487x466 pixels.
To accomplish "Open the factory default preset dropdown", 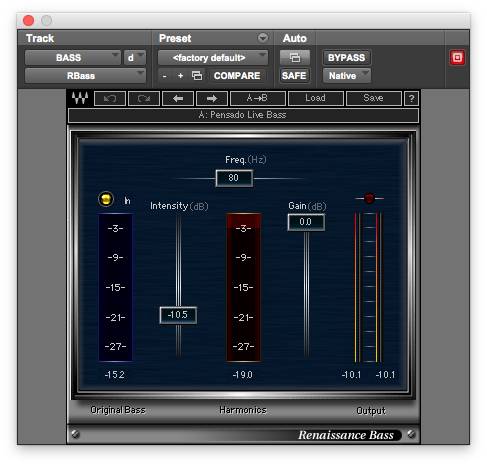I will [213, 58].
